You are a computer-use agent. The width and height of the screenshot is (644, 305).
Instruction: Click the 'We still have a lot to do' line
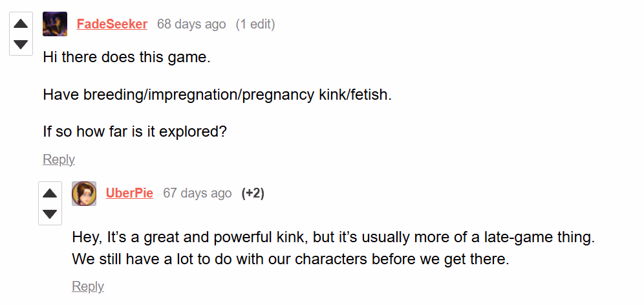[x=291, y=260]
